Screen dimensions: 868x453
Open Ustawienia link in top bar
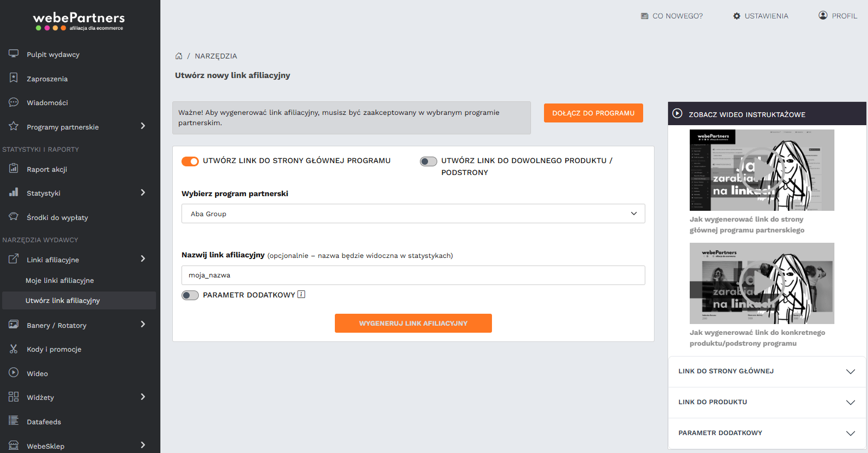tap(761, 16)
